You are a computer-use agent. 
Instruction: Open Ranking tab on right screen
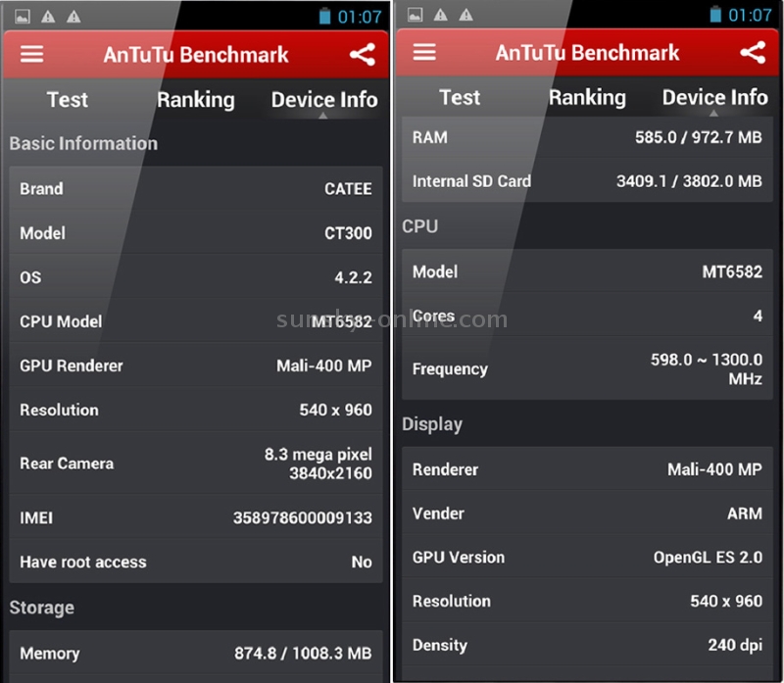coord(587,98)
